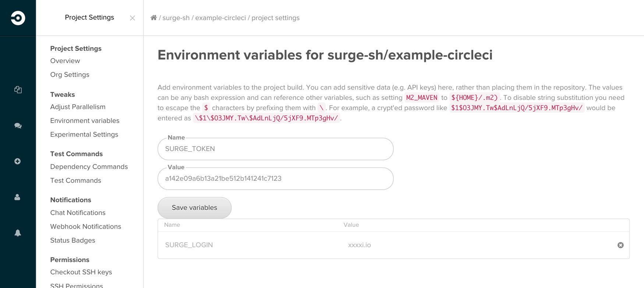Select Adjust Parallelism
Viewport: 644px width, 288px height.
tap(78, 107)
